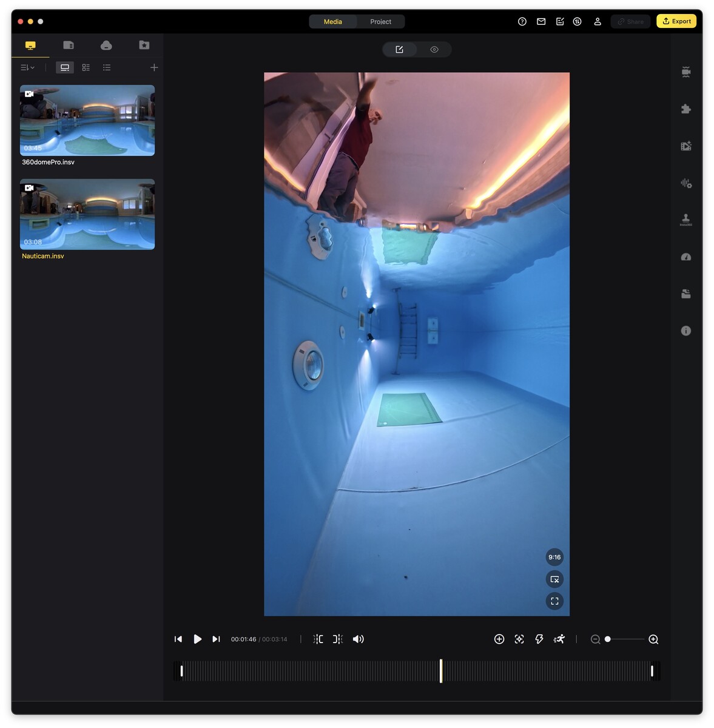The width and height of the screenshot is (714, 728).
Task: Open the preview eye mode selector
Action: pyautogui.click(x=433, y=49)
